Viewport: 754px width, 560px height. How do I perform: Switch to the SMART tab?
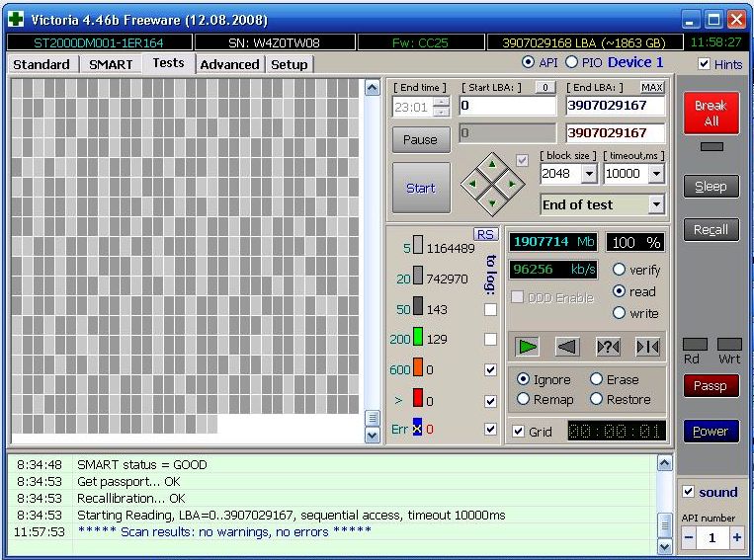pyautogui.click(x=111, y=64)
